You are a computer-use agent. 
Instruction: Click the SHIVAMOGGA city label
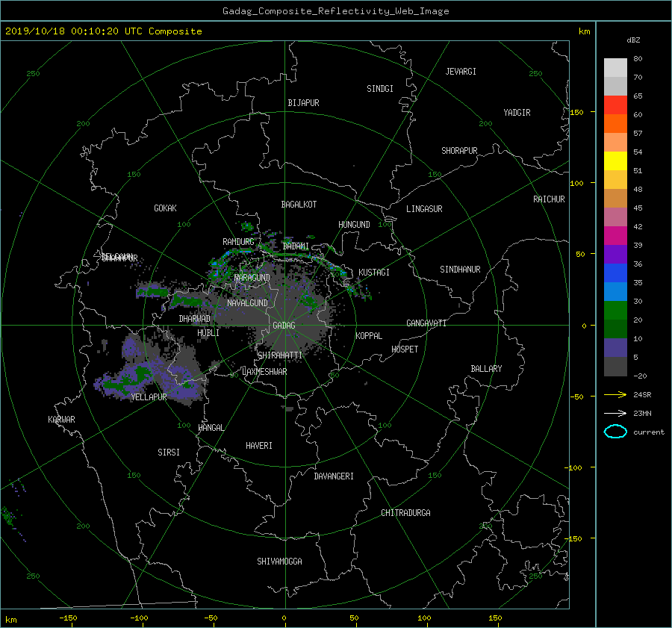pos(279,562)
